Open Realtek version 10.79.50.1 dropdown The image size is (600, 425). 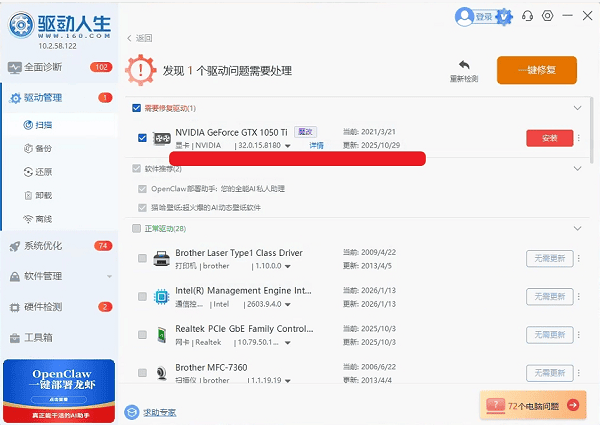(x=288, y=343)
